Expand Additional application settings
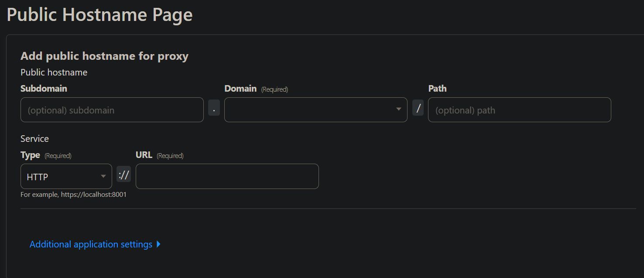Image resolution: width=644 pixels, height=278 pixels. (x=95, y=244)
